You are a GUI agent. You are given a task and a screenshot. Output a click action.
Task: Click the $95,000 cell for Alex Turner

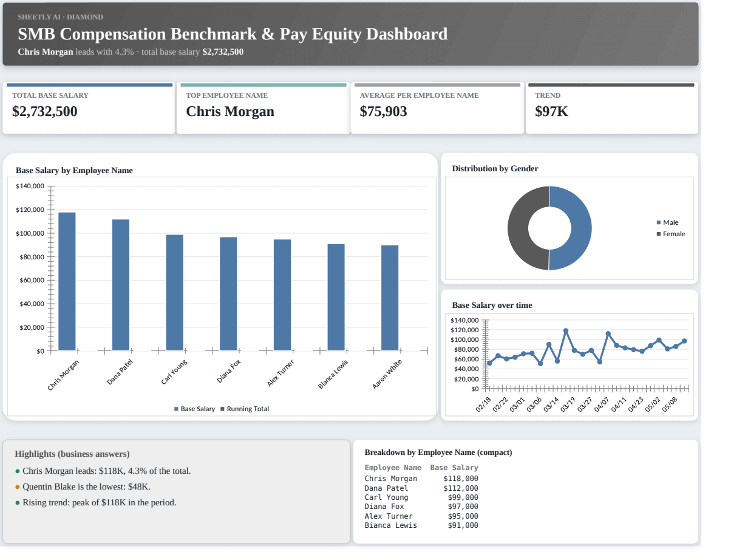(x=463, y=516)
